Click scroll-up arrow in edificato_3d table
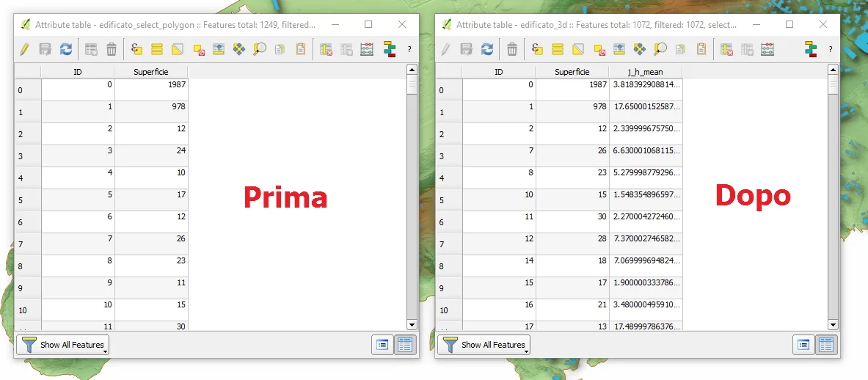This screenshot has height=380, width=868. pyautogui.click(x=833, y=70)
